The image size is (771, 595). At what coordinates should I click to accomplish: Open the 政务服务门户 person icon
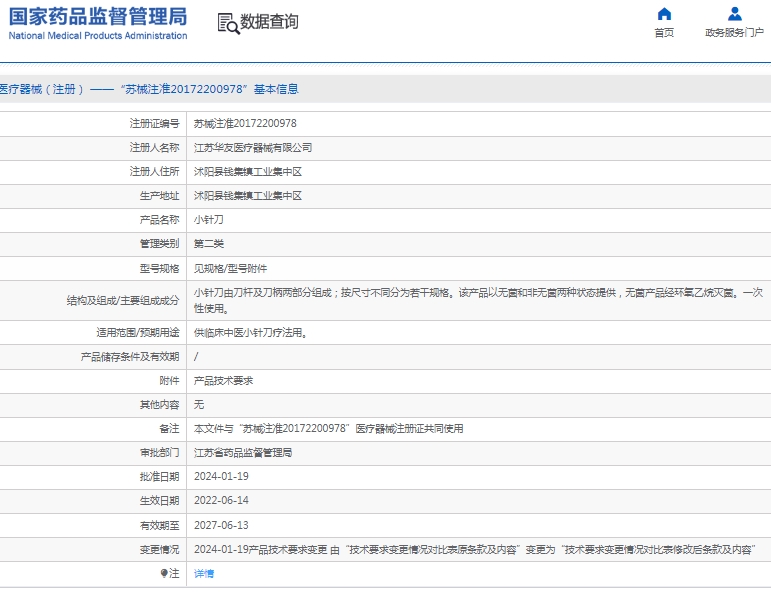[735, 14]
